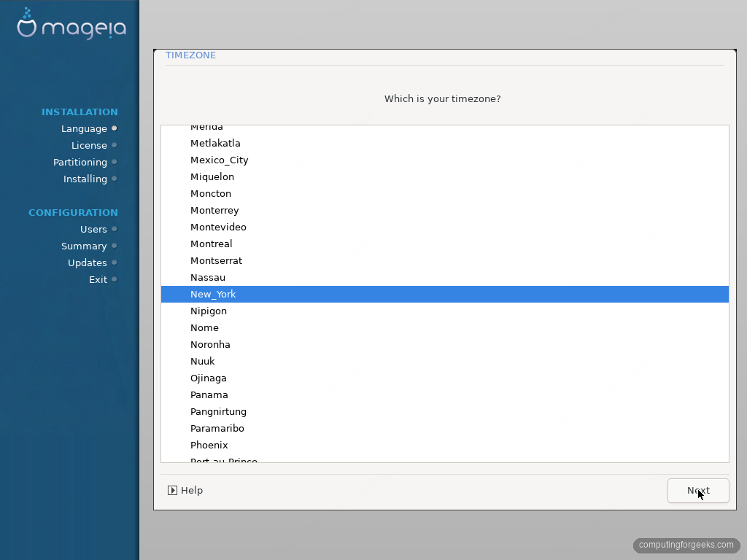Pick Panama in the timezone list

point(444,394)
